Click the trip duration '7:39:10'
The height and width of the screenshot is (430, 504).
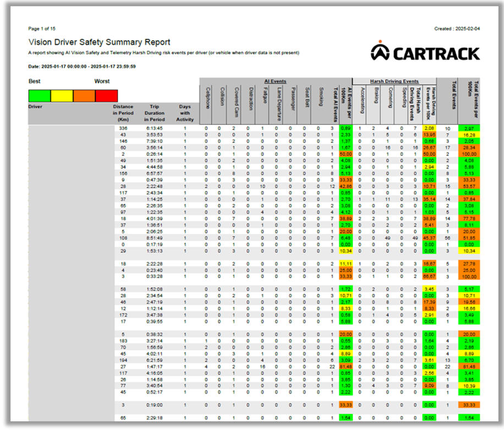tap(154, 141)
